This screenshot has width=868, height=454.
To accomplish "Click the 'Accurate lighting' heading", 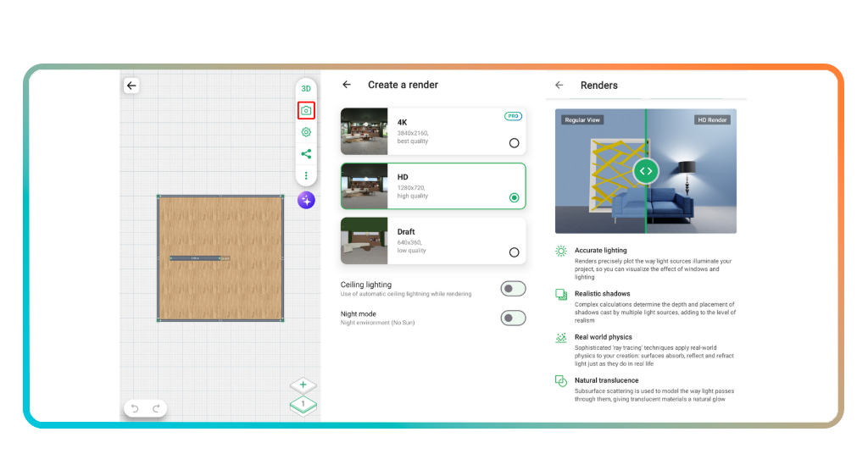I will pos(601,251).
